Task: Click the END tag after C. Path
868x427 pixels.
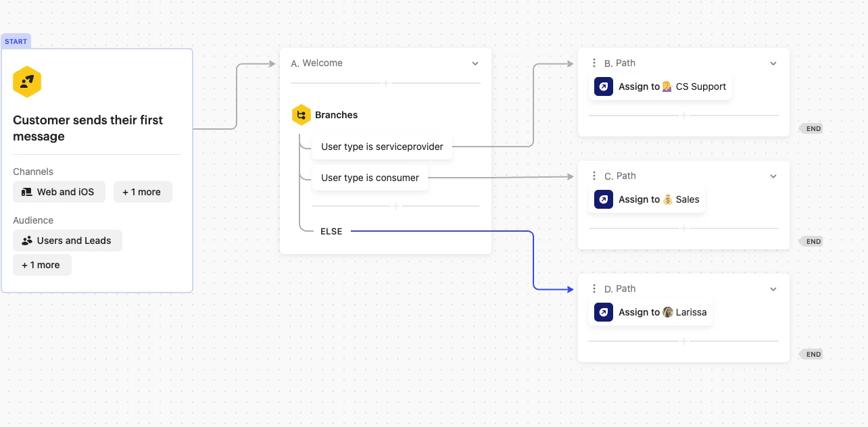Action: (811, 241)
